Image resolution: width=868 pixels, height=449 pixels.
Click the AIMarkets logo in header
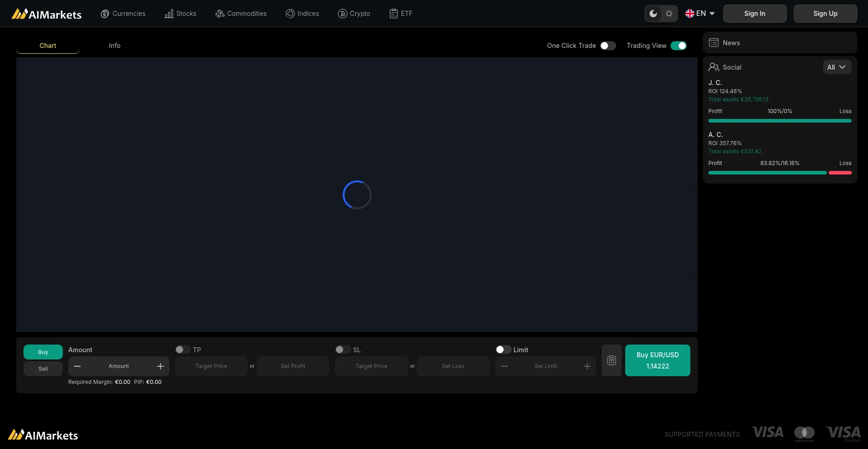tap(47, 14)
